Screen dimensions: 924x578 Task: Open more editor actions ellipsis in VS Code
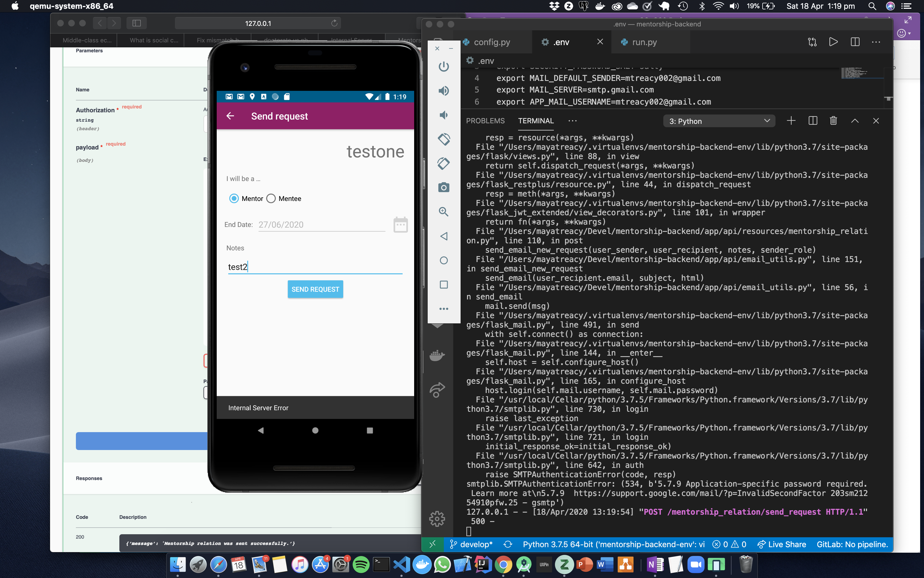(x=876, y=42)
